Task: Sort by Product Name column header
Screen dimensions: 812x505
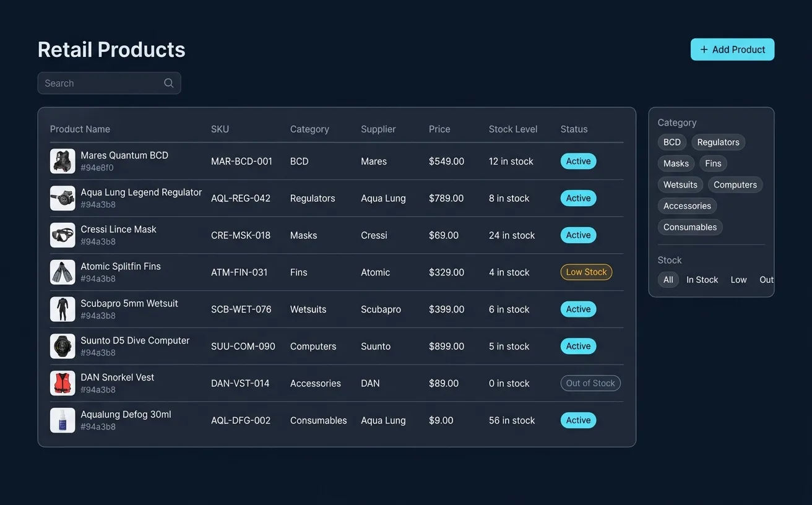Action: pos(80,129)
